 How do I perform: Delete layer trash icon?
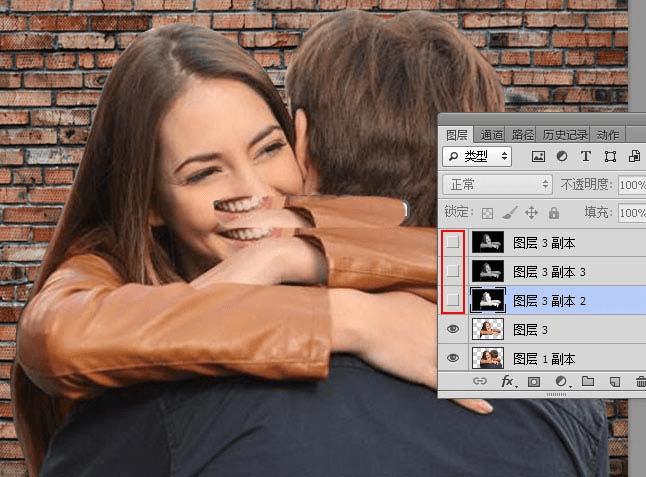coord(641,381)
